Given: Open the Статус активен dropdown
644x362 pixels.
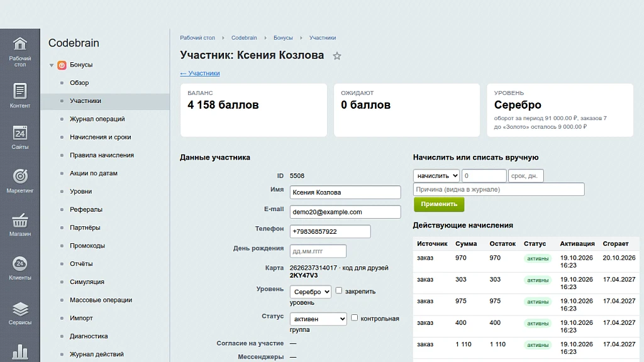Looking at the screenshot, I should coord(318,319).
